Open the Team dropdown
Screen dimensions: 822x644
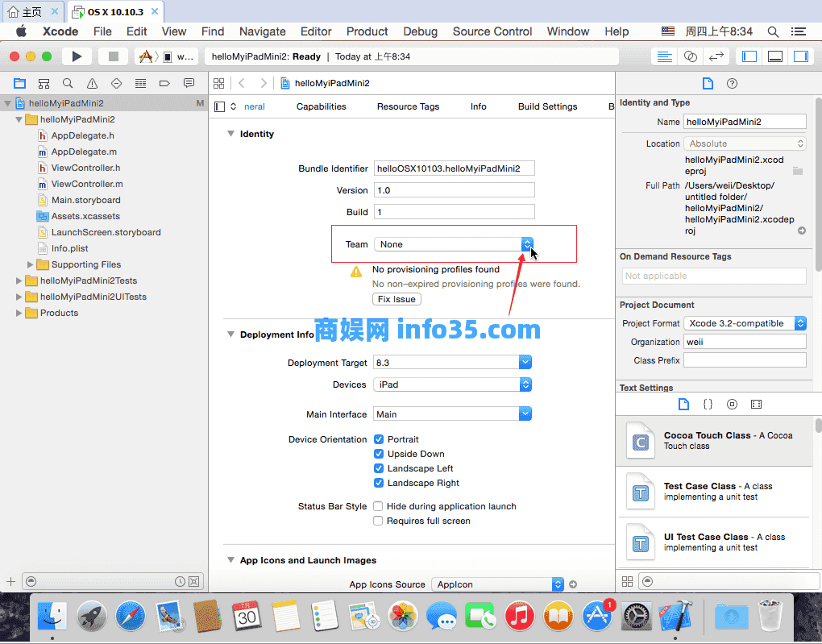454,244
